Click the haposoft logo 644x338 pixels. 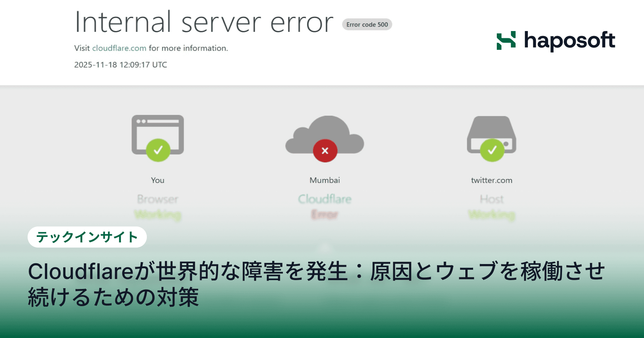tap(556, 41)
